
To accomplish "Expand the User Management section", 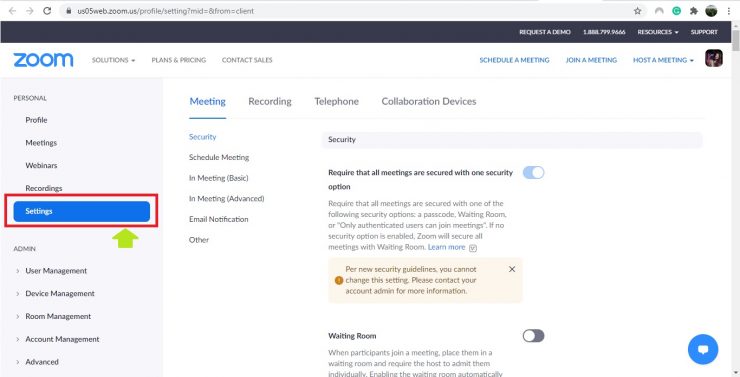I will click(x=56, y=271).
